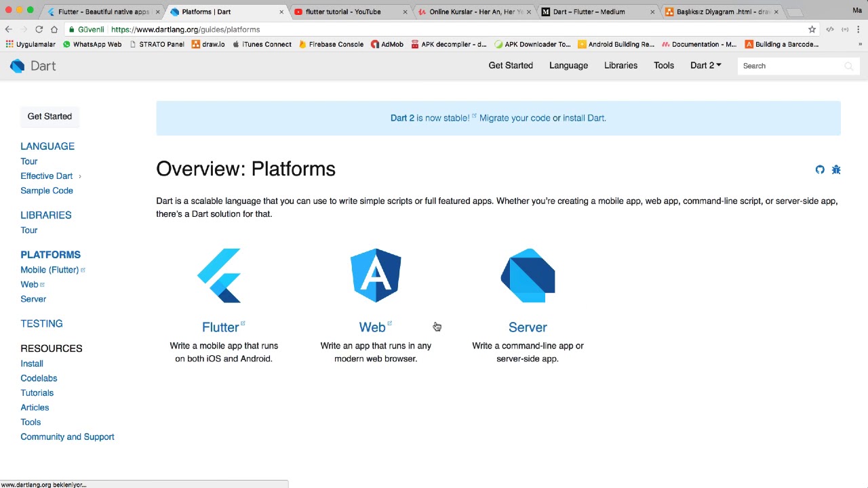Image resolution: width=868 pixels, height=488 pixels.
Task: Click the Dart logo in the header
Action: pos(33,66)
